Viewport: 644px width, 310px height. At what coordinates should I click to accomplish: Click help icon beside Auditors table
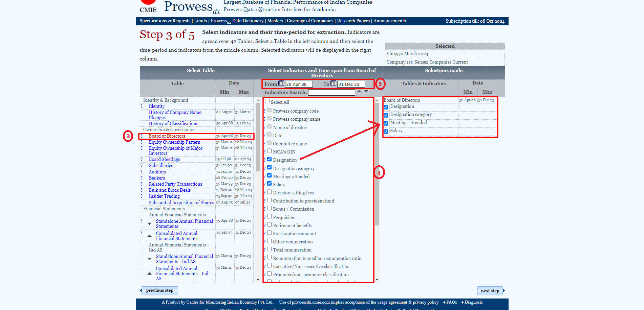click(x=142, y=172)
